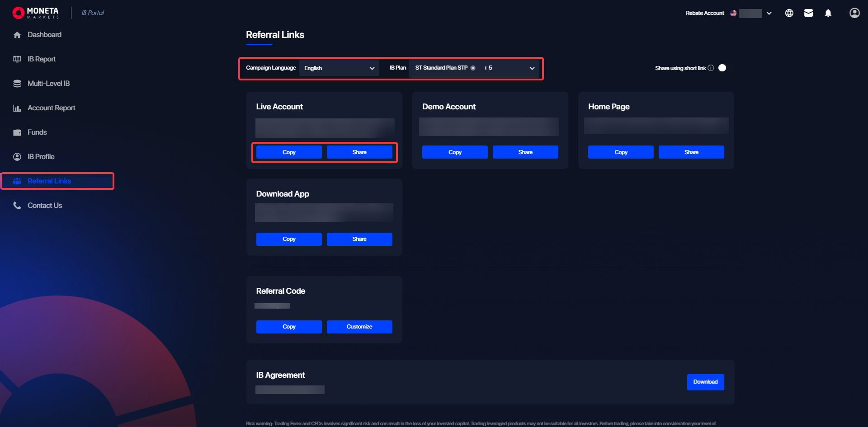Viewport: 868px width, 427px height.
Task: Download the IB Agreement
Action: [705, 382]
